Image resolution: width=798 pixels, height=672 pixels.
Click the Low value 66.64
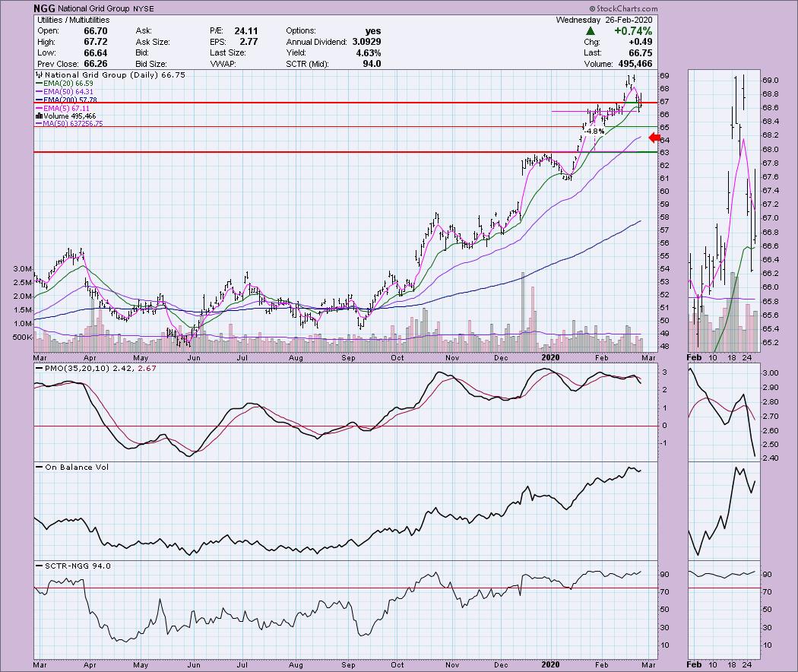(96, 53)
